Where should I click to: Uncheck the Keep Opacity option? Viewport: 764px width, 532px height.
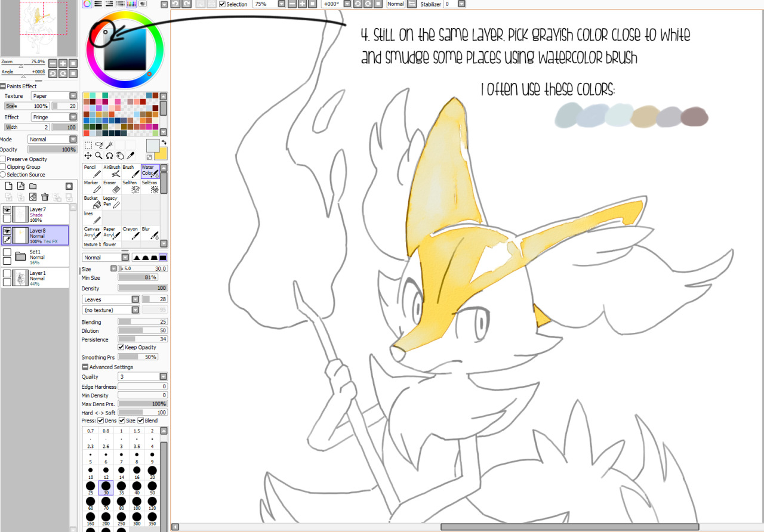coord(121,347)
